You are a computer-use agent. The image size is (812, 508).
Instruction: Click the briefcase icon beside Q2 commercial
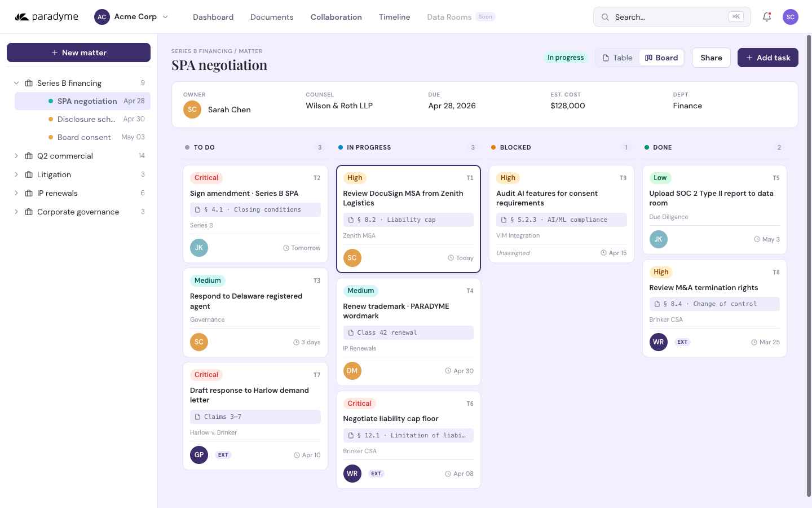(x=29, y=156)
